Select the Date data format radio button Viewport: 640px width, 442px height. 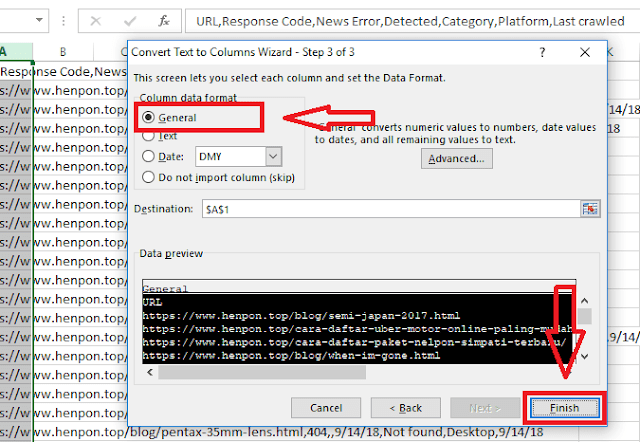click(163, 156)
